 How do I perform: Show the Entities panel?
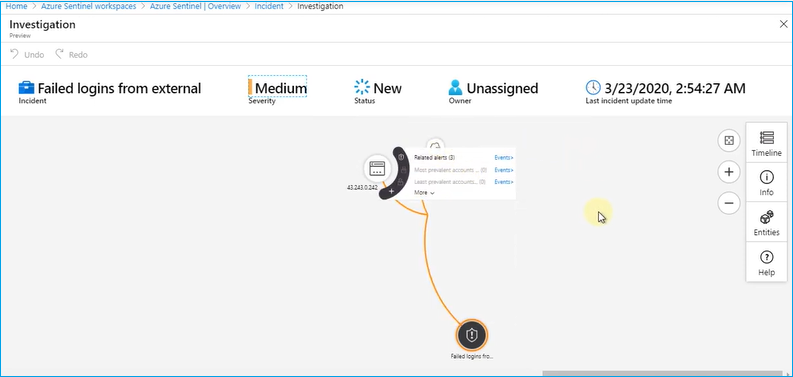[x=766, y=222]
